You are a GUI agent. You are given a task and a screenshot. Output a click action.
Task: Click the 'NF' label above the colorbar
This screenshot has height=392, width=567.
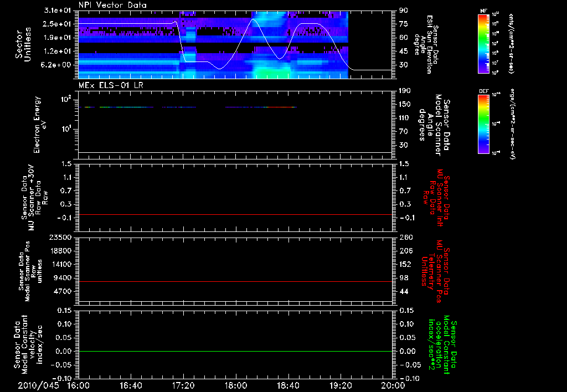click(x=483, y=11)
